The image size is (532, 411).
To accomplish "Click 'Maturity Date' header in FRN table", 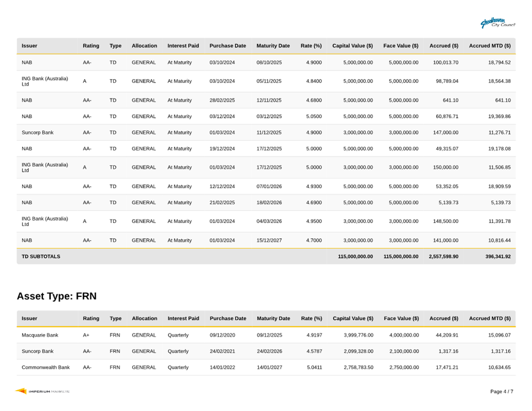I will coord(273,318).
